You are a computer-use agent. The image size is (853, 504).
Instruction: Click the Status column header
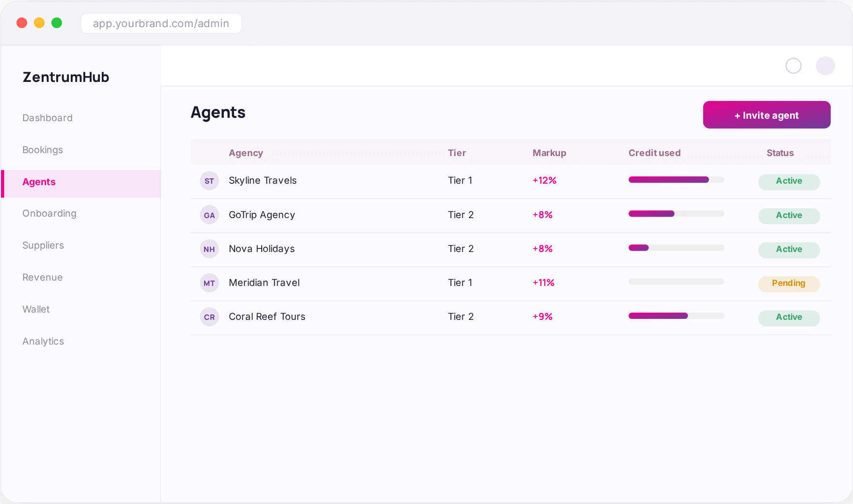[780, 153]
